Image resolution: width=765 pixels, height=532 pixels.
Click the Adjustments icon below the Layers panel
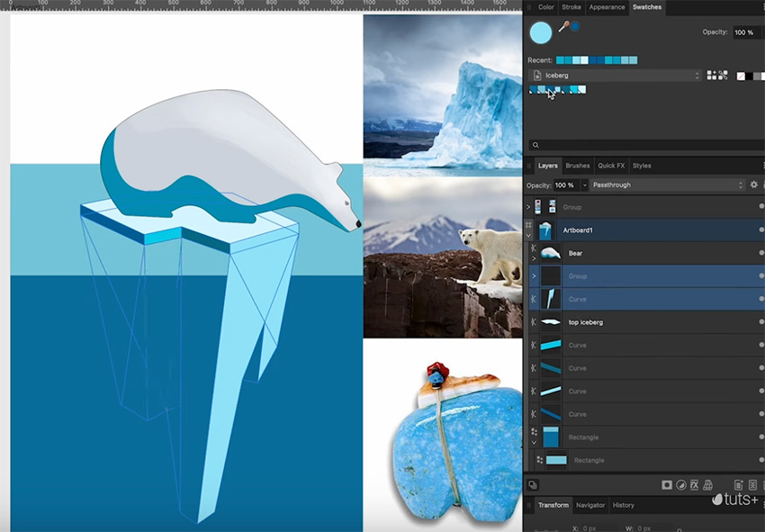(681, 485)
